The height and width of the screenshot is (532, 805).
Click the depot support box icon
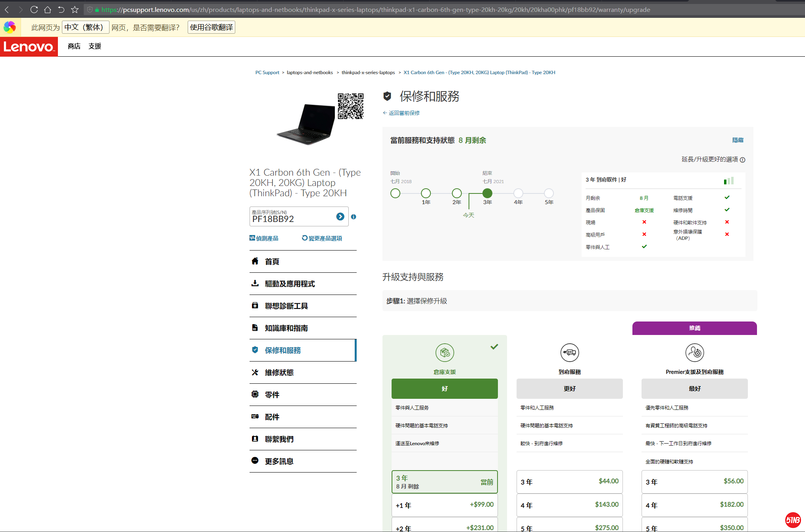(444, 352)
